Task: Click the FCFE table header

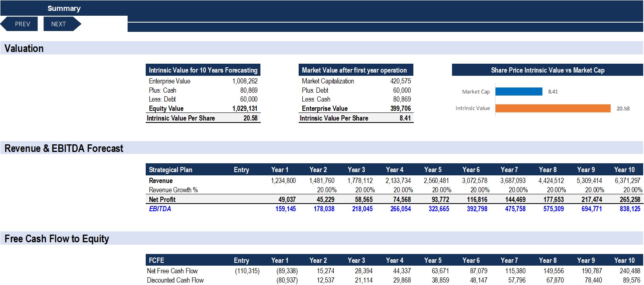Action: pyautogui.click(x=157, y=260)
